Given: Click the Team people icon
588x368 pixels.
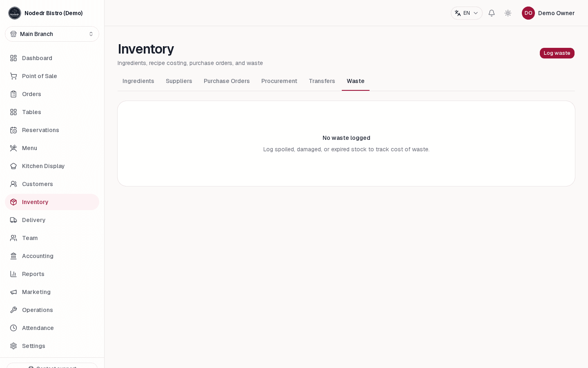Looking at the screenshot, I should tap(13, 238).
